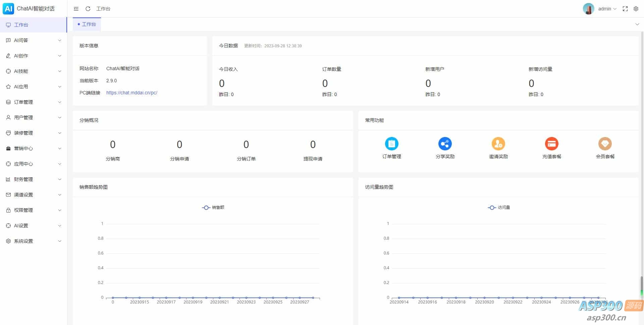Open the settings gear icon

[636, 9]
